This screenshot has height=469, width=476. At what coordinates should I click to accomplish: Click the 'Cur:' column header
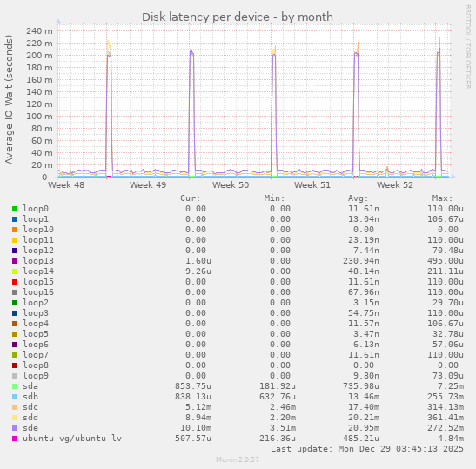[191, 198]
